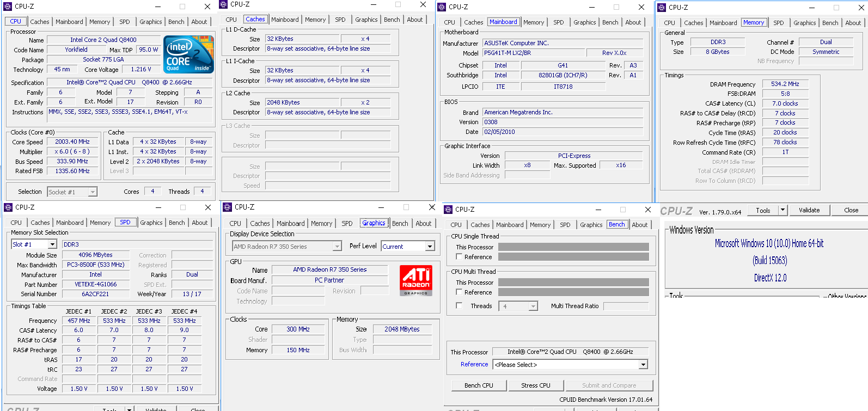Minimize the Memory tab CPU-Z window
This screenshot has height=411, width=868.
click(x=811, y=8)
